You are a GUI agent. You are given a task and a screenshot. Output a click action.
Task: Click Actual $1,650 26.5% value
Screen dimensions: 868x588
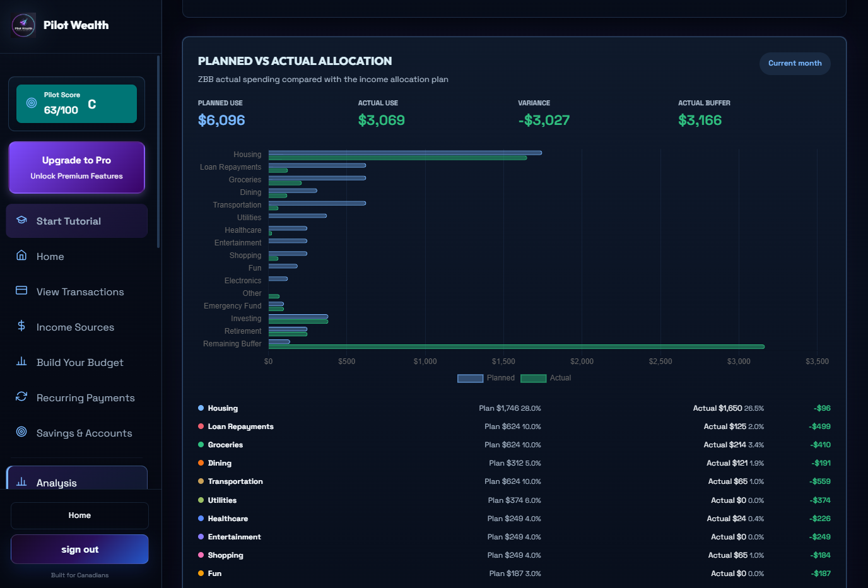[729, 408]
